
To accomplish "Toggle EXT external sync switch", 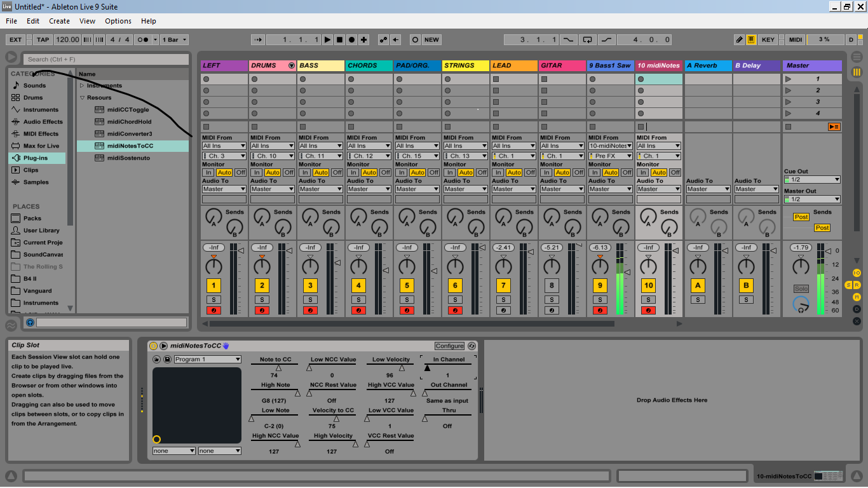I will 15,39.
